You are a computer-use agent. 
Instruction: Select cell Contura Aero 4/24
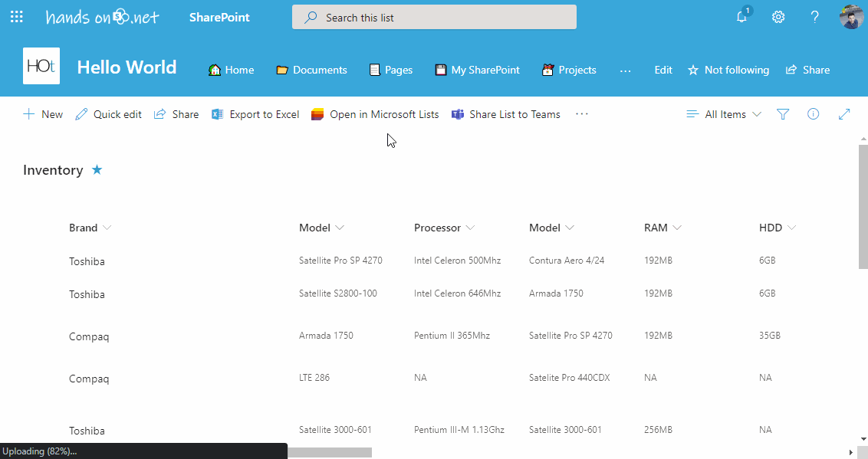(x=567, y=261)
